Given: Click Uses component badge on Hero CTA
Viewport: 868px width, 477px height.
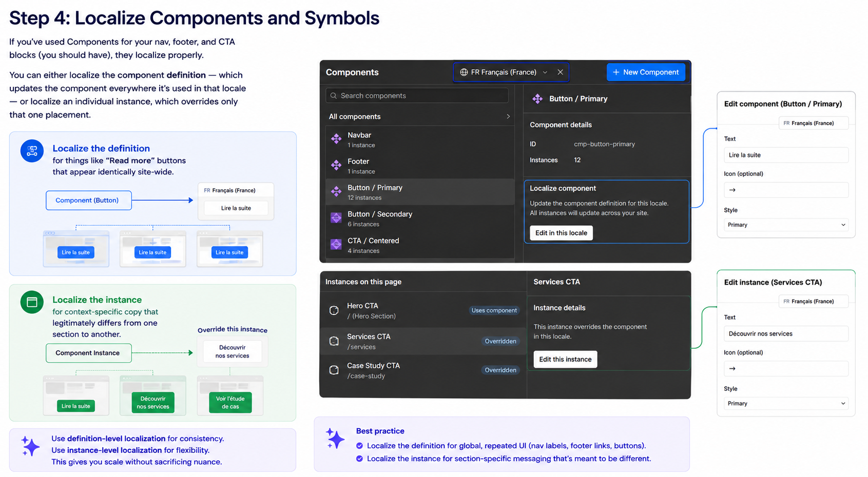Looking at the screenshot, I should point(494,310).
